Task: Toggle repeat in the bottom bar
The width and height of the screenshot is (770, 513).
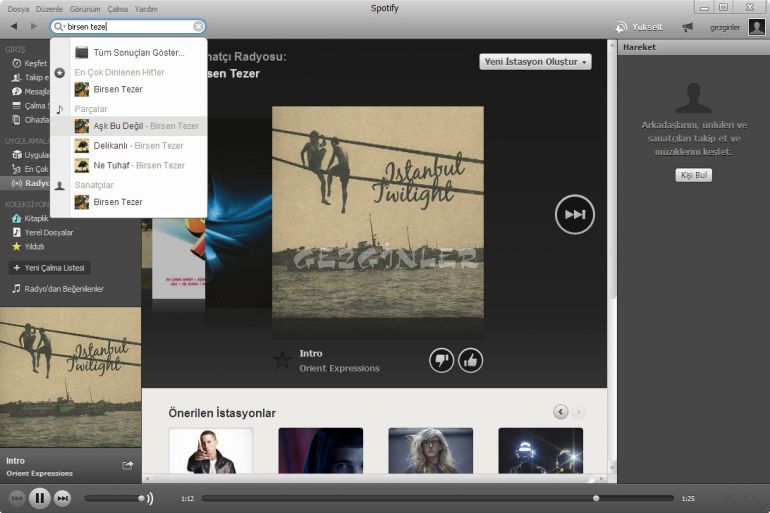Action: 749,498
